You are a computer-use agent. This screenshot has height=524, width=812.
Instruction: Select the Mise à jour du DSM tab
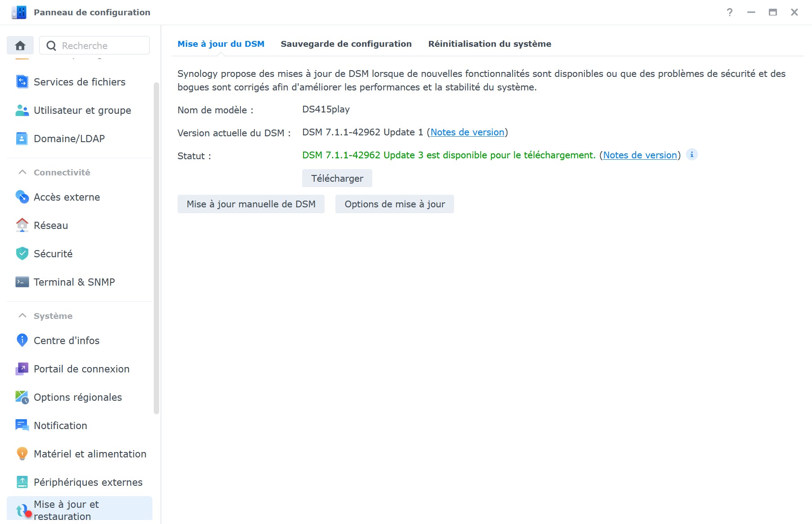tap(221, 44)
